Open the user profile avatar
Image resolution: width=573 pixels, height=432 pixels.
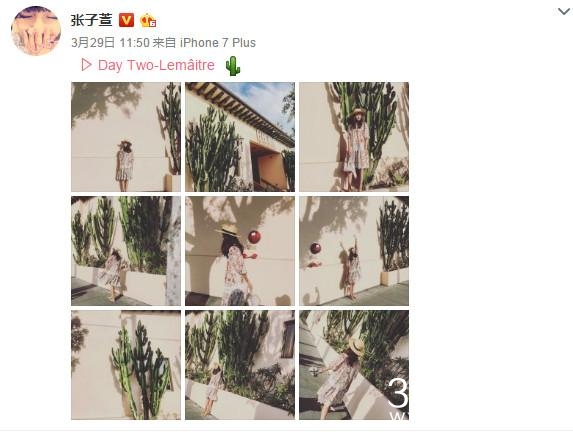tap(36, 31)
